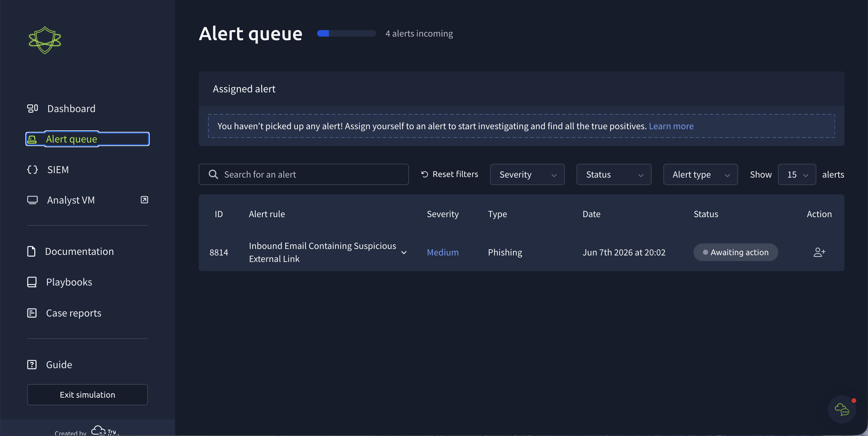Open the SIEM section
The image size is (868, 436).
58,169
